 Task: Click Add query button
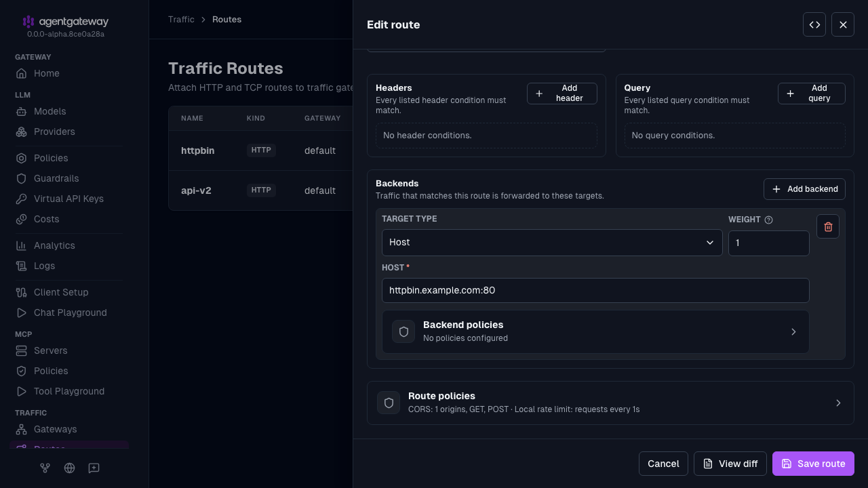coord(812,94)
